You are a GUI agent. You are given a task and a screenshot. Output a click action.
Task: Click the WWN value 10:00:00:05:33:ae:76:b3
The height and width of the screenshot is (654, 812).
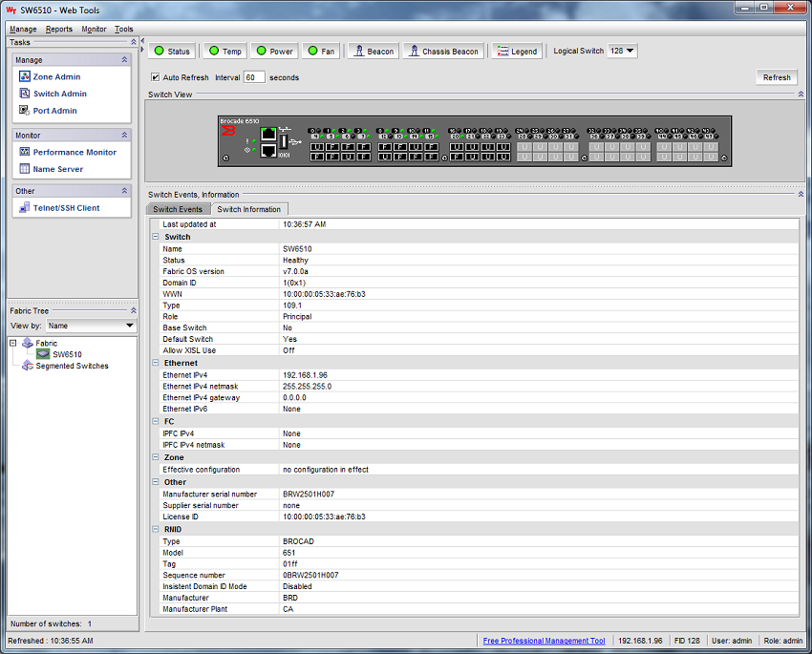(324, 294)
